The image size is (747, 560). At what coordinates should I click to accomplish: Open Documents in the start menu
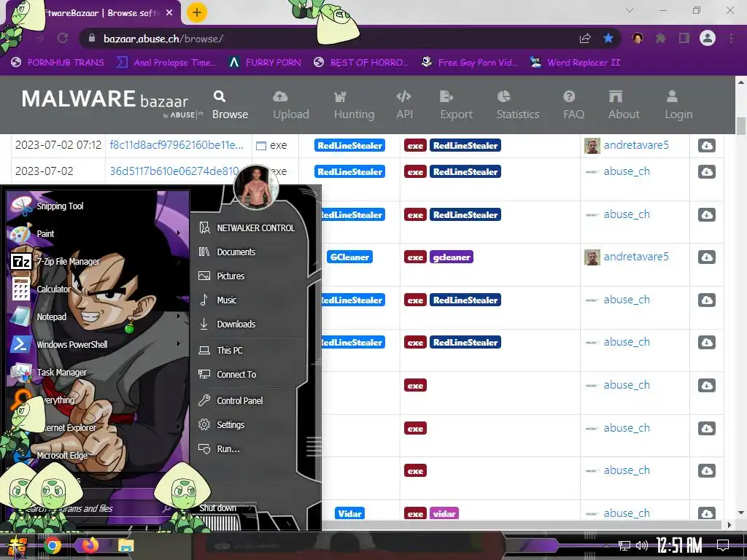(x=228, y=252)
